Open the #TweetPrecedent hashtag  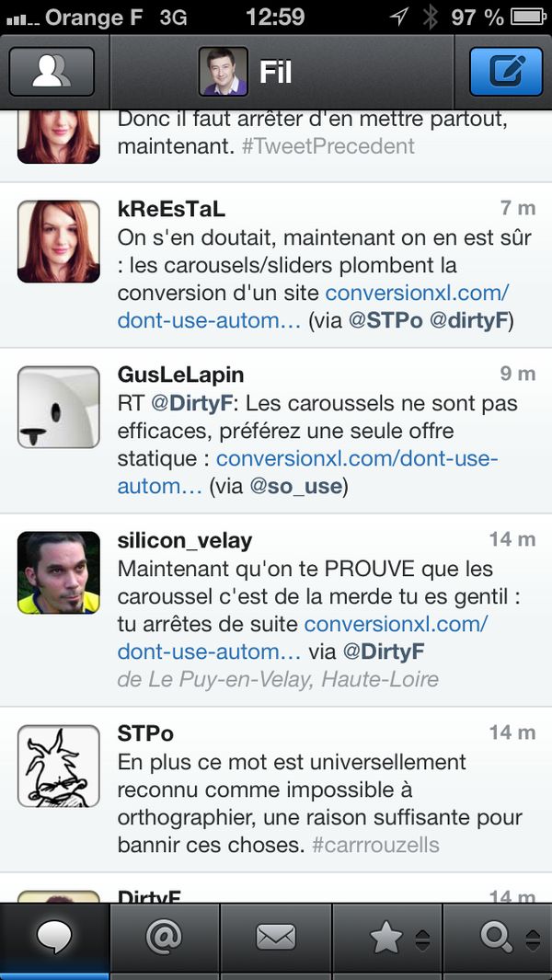(328, 146)
